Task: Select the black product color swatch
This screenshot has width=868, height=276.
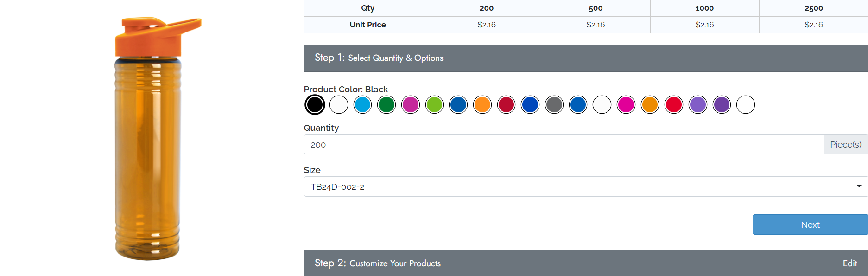Action: pos(314,105)
